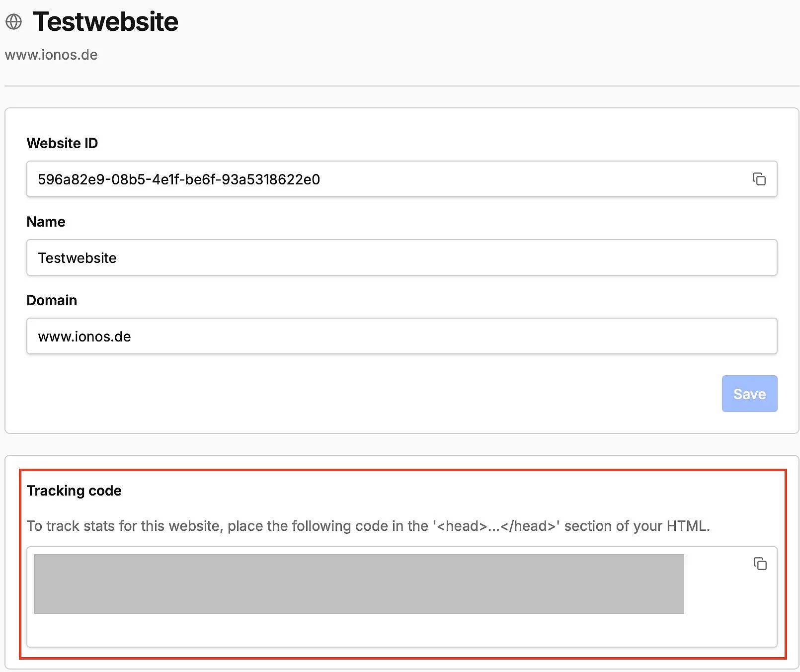This screenshot has width=800, height=672.
Task: Click www.ionos.de text in Domain field
Action: click(84, 336)
